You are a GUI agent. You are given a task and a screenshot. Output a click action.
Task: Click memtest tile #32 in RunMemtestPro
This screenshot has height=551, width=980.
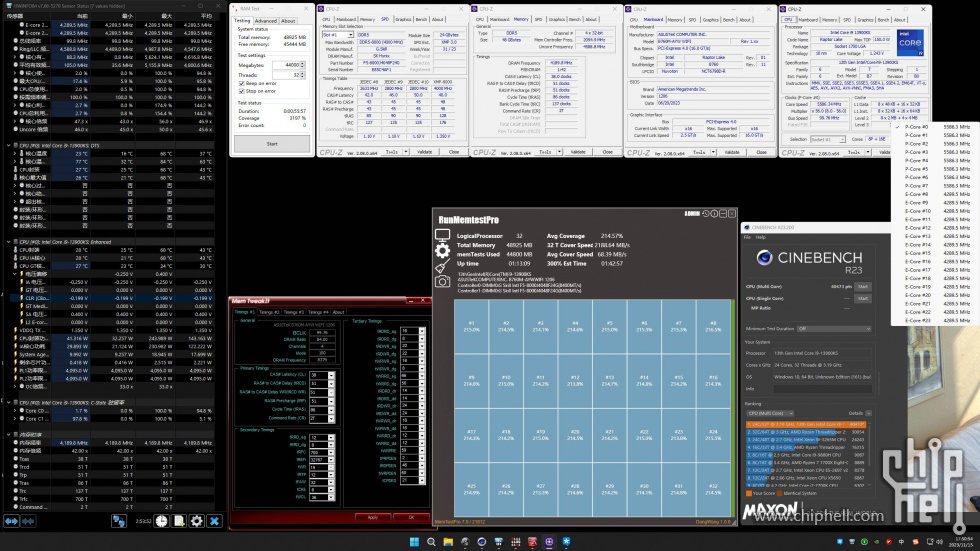click(713, 489)
